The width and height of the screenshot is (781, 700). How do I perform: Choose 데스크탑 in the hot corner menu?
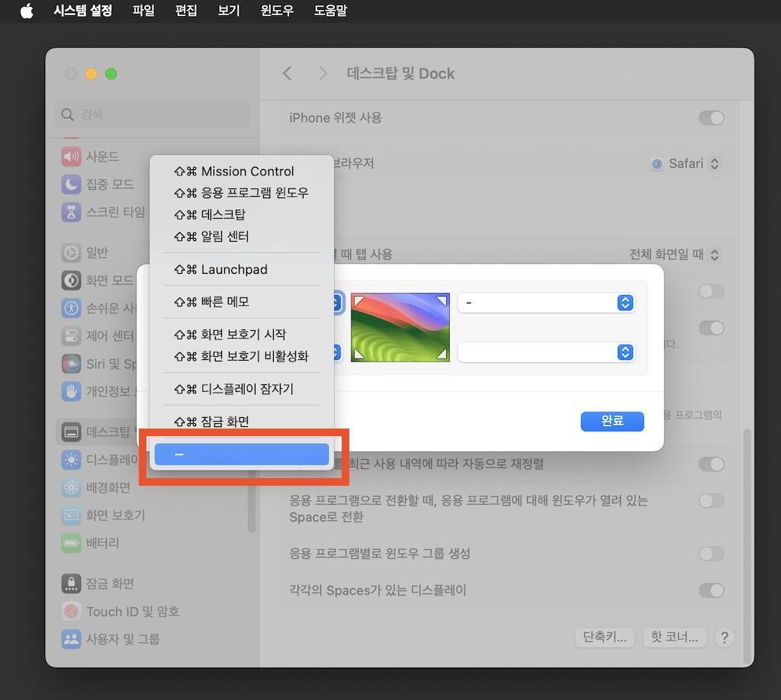[x=242, y=214]
